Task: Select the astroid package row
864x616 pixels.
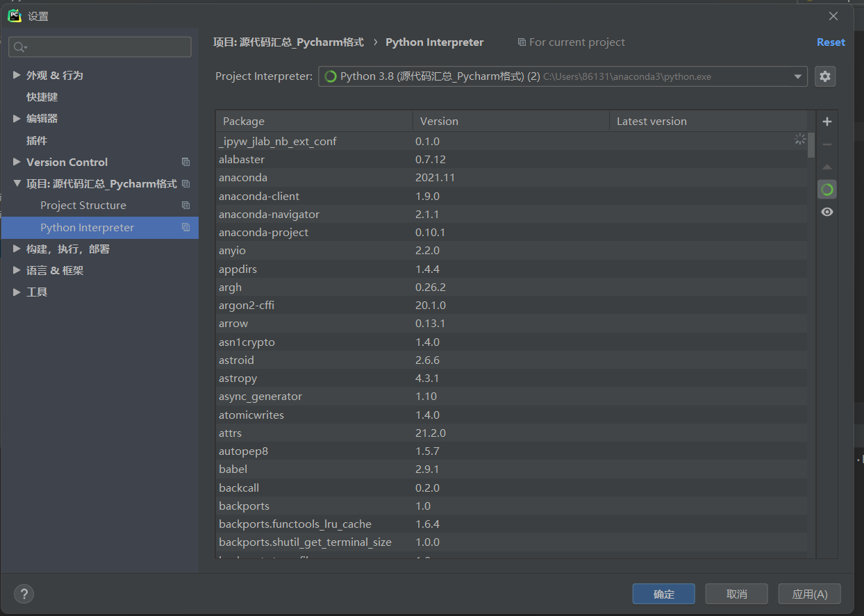Action: [512, 360]
